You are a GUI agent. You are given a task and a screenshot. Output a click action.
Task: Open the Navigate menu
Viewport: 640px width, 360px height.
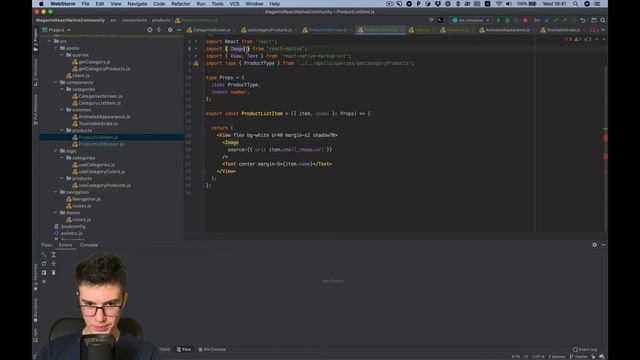[x=137, y=4]
